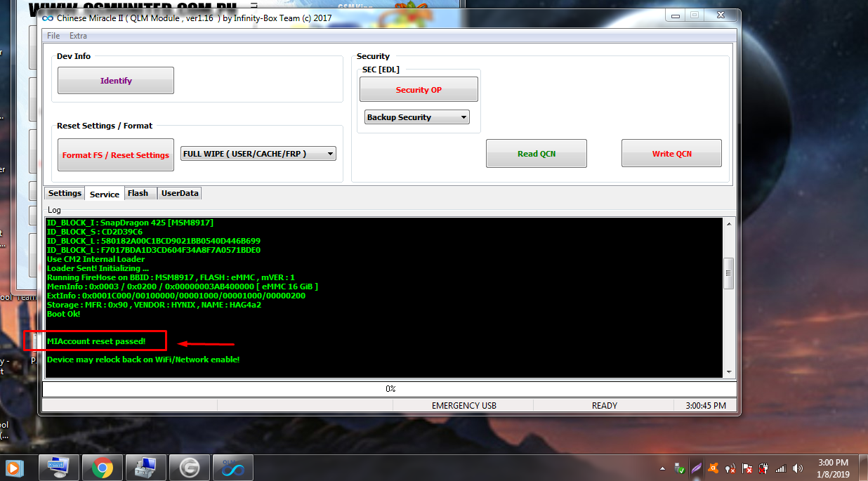The width and height of the screenshot is (868, 481).
Task: Switch to the Settings tab
Action: [x=65, y=193]
